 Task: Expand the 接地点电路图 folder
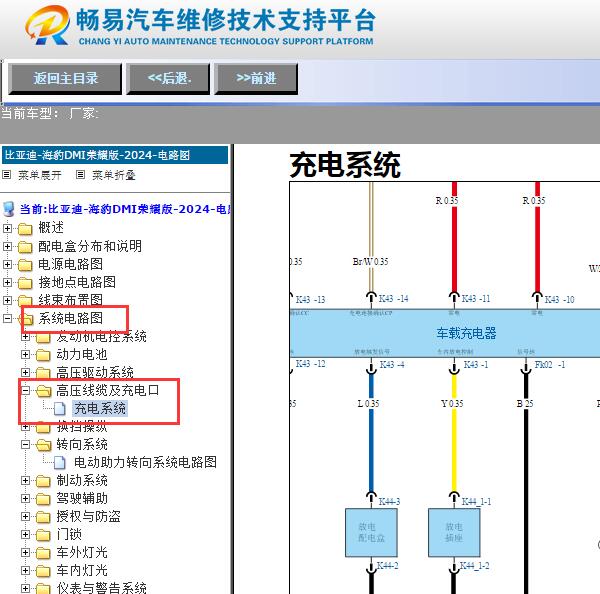pos(7,282)
